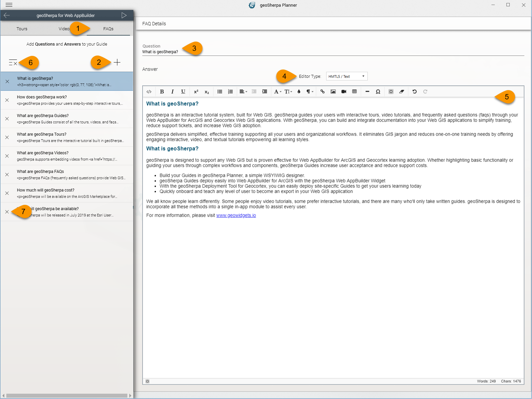
Task: Toggle code view in editor toolbar
Action: pyautogui.click(x=149, y=92)
